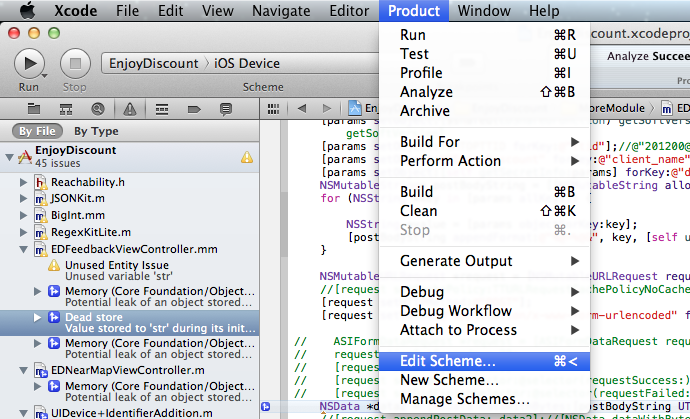Screen dimensions: 690x419
Task: Open the Breakpoint navigator icon
Action: click(x=194, y=108)
